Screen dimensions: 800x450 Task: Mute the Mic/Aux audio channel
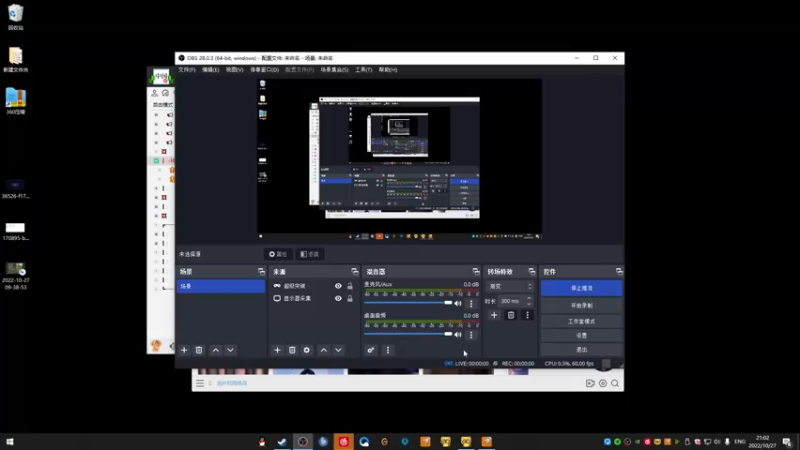[458, 304]
